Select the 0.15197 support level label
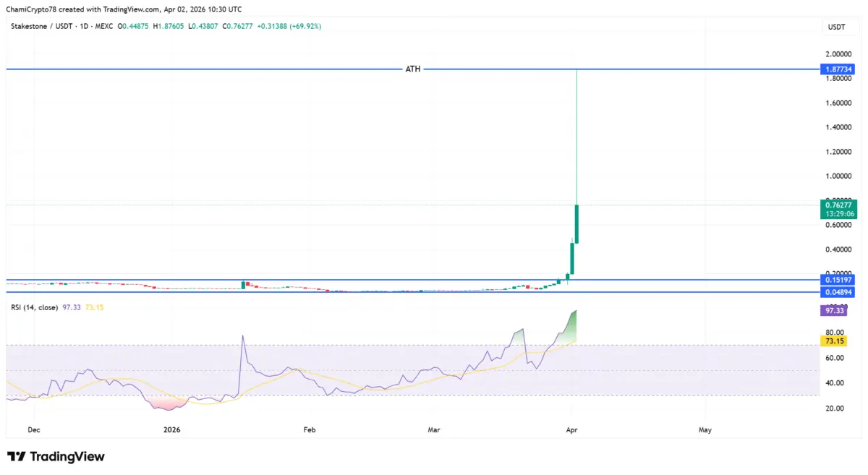The height and width of the screenshot is (475, 868). click(838, 279)
